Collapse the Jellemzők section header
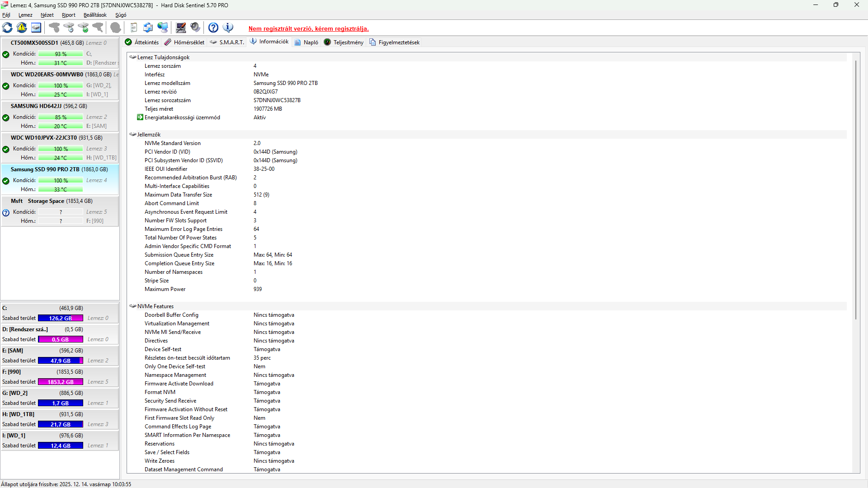 click(133, 135)
